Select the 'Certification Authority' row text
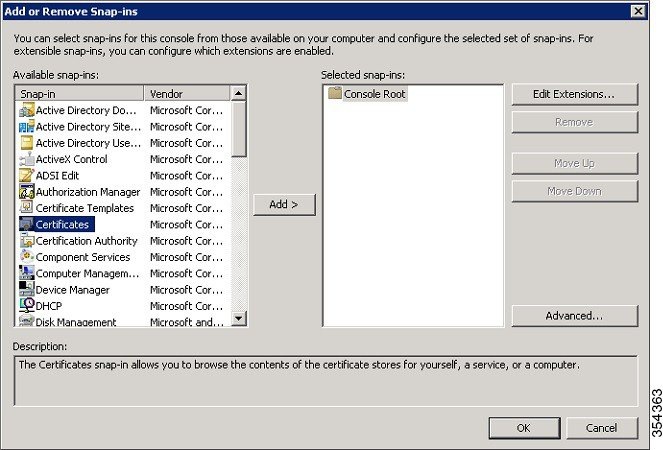 click(x=86, y=241)
